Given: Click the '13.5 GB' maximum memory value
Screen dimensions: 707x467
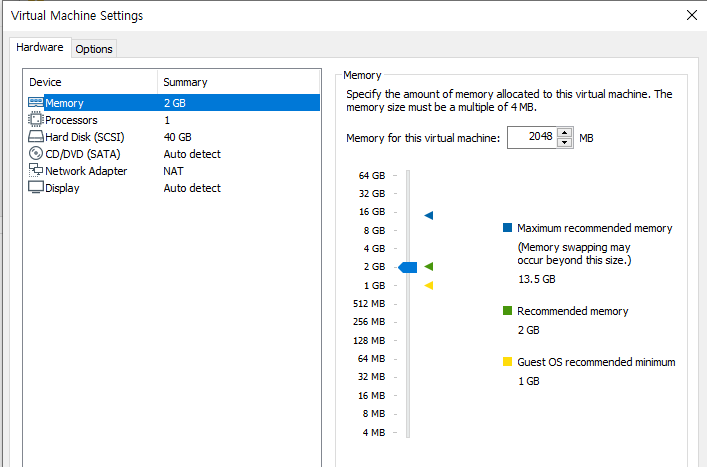Looking at the screenshot, I should click(537, 279).
